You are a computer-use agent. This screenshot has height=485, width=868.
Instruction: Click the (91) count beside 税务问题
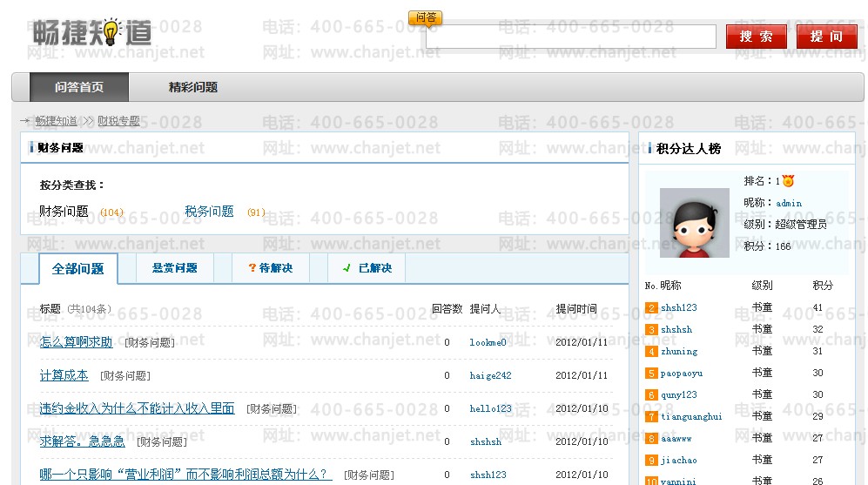tap(256, 212)
